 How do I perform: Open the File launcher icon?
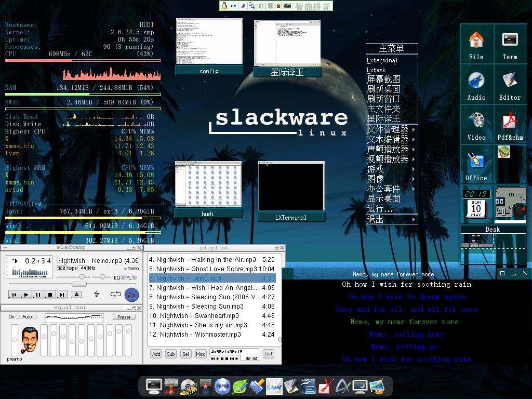(476, 40)
